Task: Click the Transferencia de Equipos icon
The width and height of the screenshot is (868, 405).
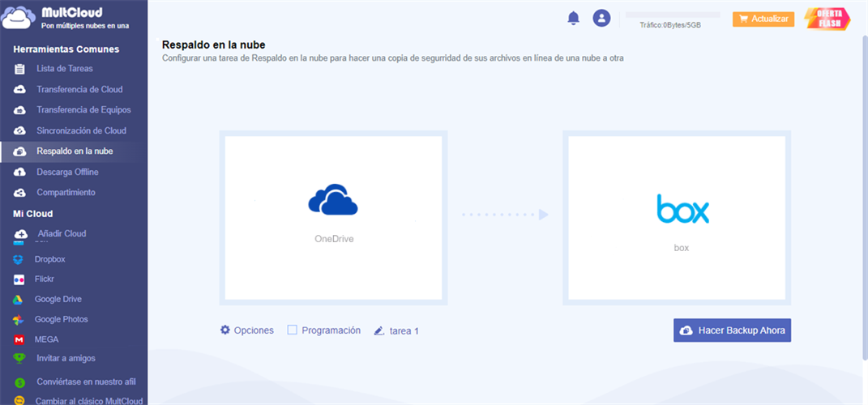Action: [x=19, y=110]
